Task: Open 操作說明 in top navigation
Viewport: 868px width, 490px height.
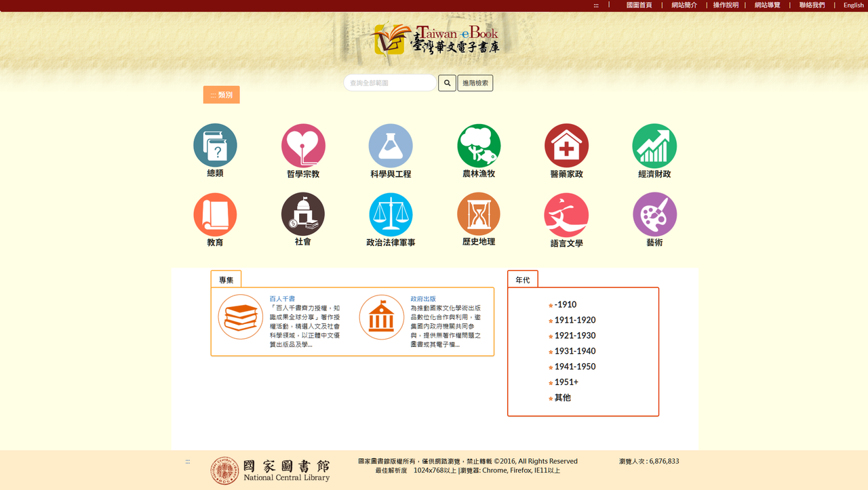Action: 726,5
